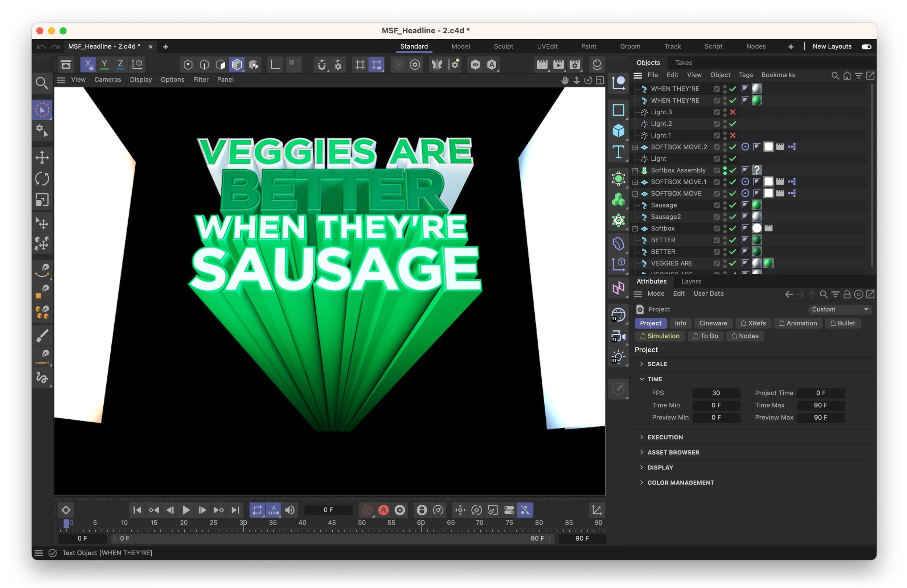Click the Text spline tool icon
The width and height of the screenshot is (907, 588).
tap(618, 152)
